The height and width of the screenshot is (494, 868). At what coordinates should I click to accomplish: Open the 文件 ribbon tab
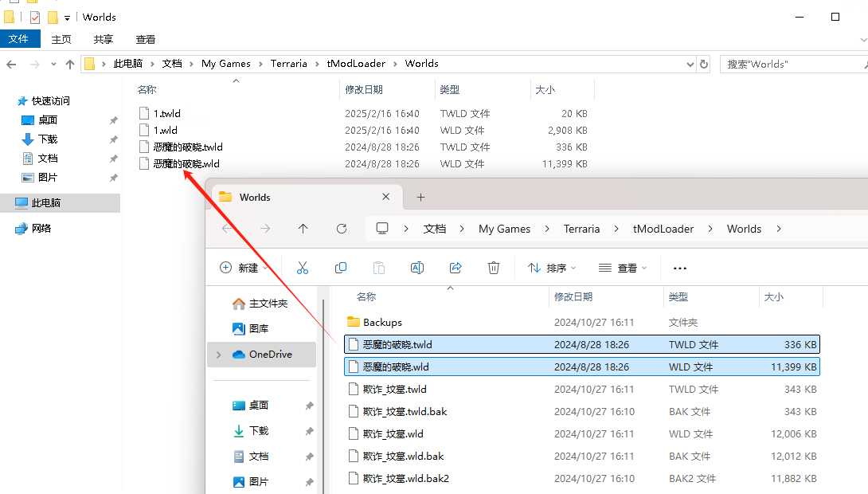pos(19,39)
